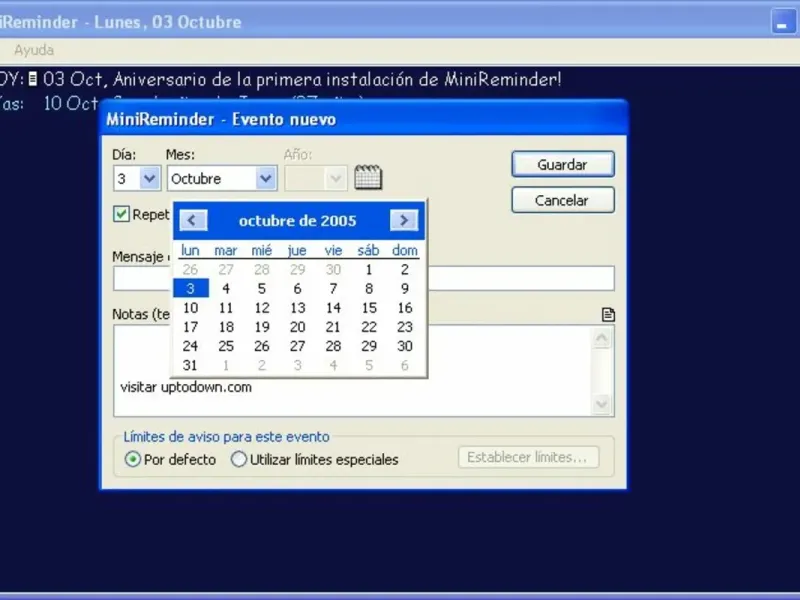Image resolution: width=800 pixels, height=600 pixels.
Task: Select day 9 in calendar
Action: tap(405, 289)
